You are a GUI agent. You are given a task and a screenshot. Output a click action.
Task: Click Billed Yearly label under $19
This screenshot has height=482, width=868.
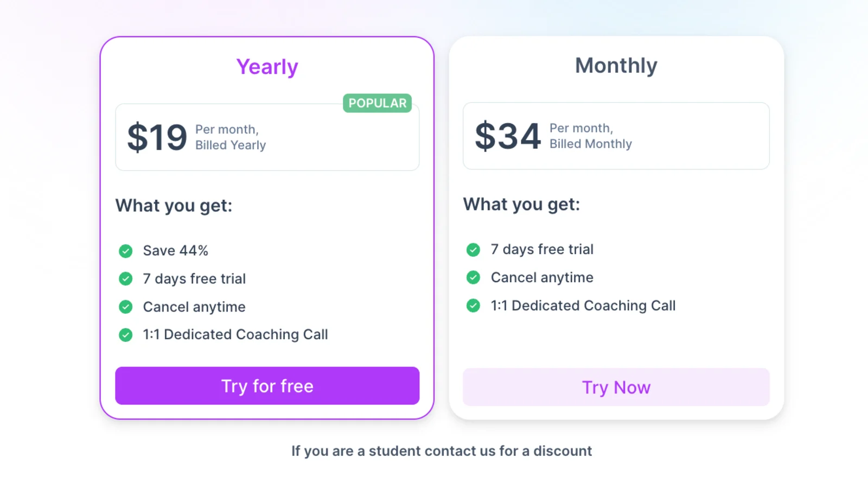click(x=231, y=145)
